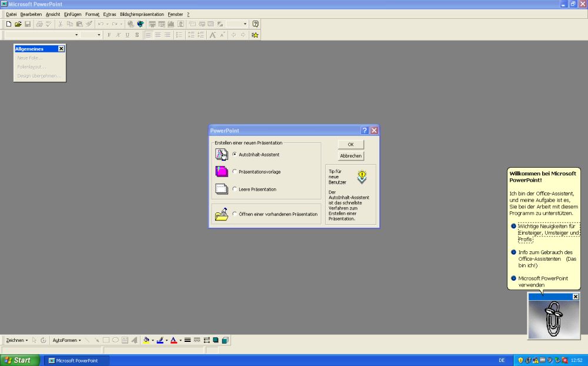Open the Fill Color dropdown arrow

point(153,340)
